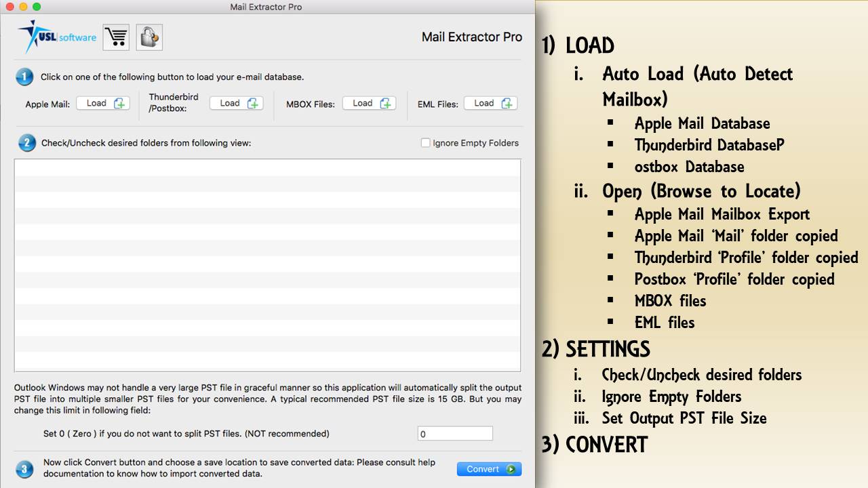Click '1) LOAD' heading in slide
This screenshot has width=868, height=488.
click(x=578, y=45)
